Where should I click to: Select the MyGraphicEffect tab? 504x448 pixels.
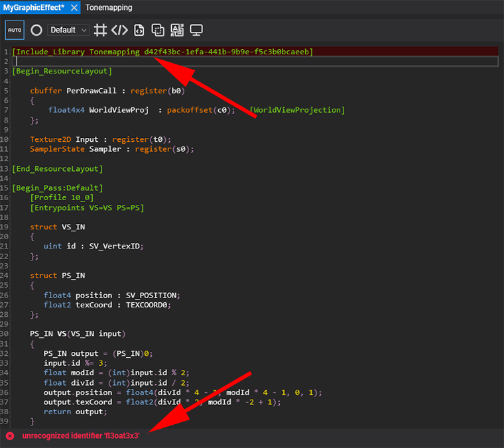(33, 7)
